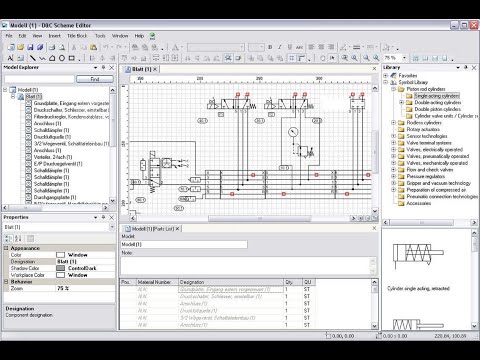
Task: Select the Line drawing tool
Action: tap(32, 58)
